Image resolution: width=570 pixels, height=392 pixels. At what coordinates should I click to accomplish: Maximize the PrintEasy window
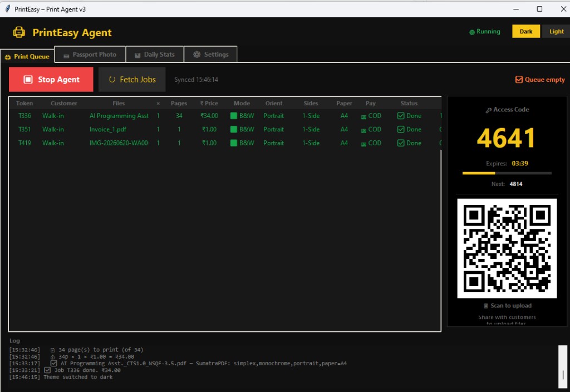539,9
